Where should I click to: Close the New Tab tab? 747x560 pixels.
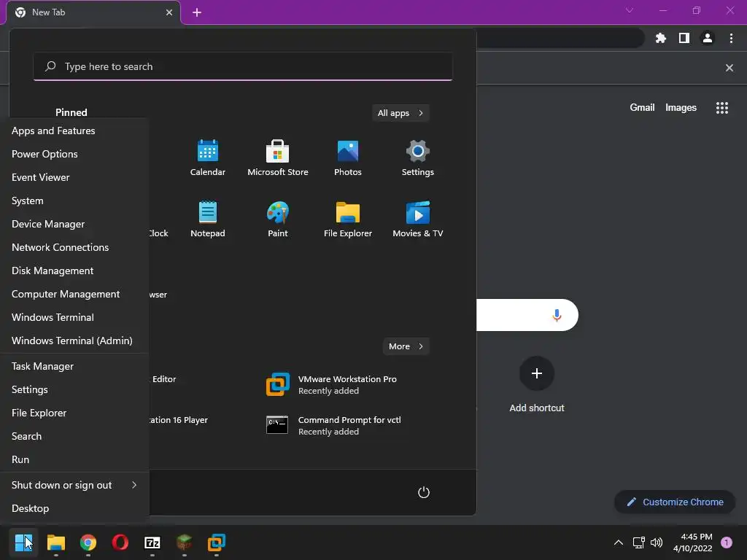coord(169,12)
